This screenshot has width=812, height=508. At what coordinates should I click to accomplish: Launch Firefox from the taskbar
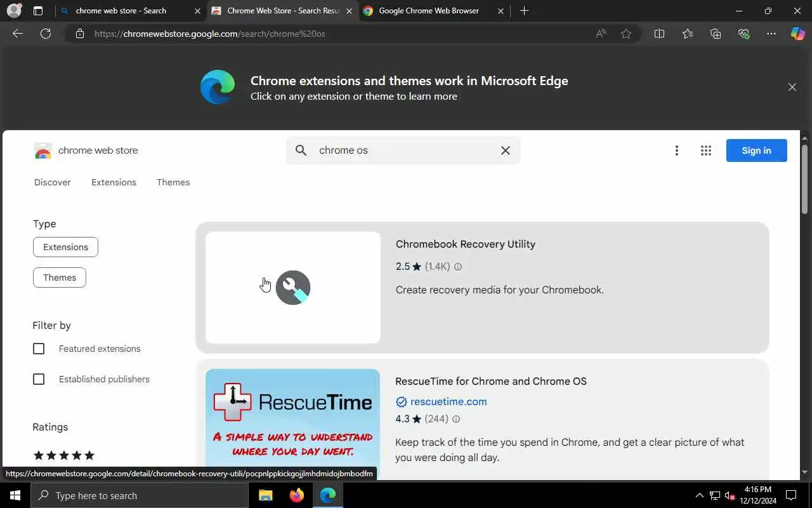[296, 495]
